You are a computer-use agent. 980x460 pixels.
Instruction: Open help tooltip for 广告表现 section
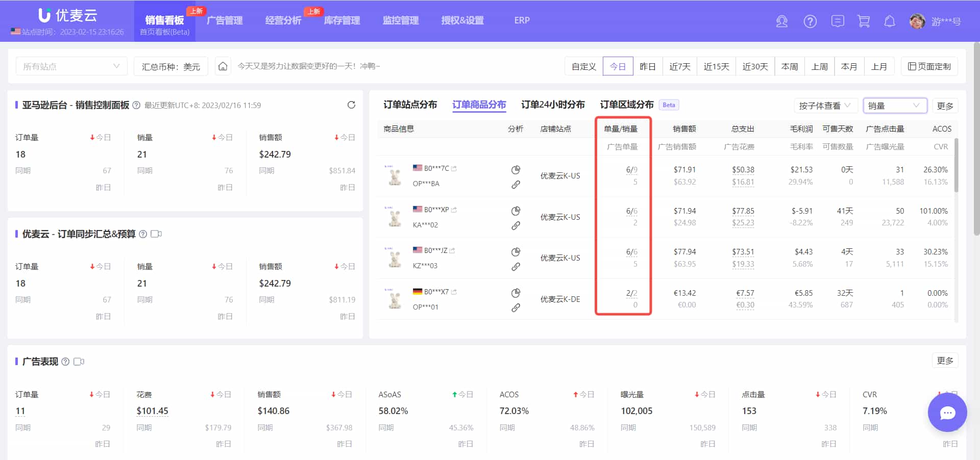point(65,362)
